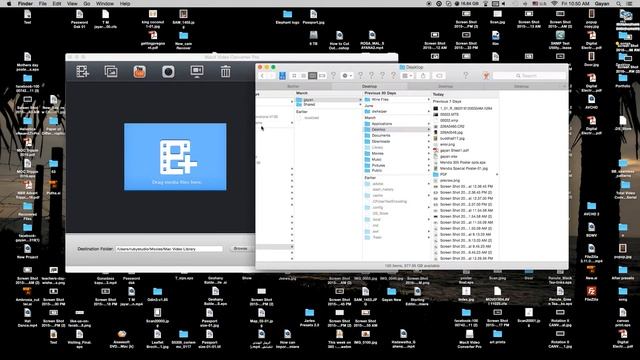Click the screen recorder icon in MacX toolbar
The height and width of the screenshot is (360, 640).
(197, 71)
